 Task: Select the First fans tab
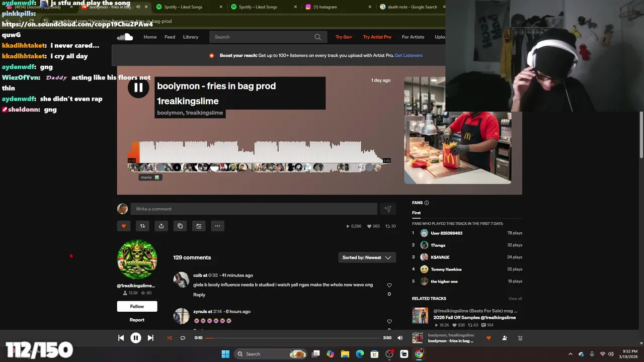[416, 213]
